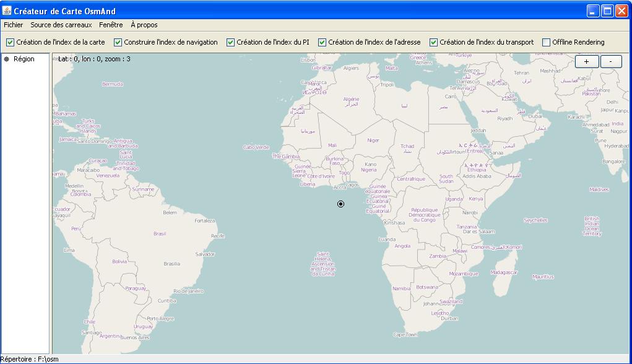The width and height of the screenshot is (632, 364).
Task: Click the "Porto Alegre" label on the map
Action: [160, 319]
